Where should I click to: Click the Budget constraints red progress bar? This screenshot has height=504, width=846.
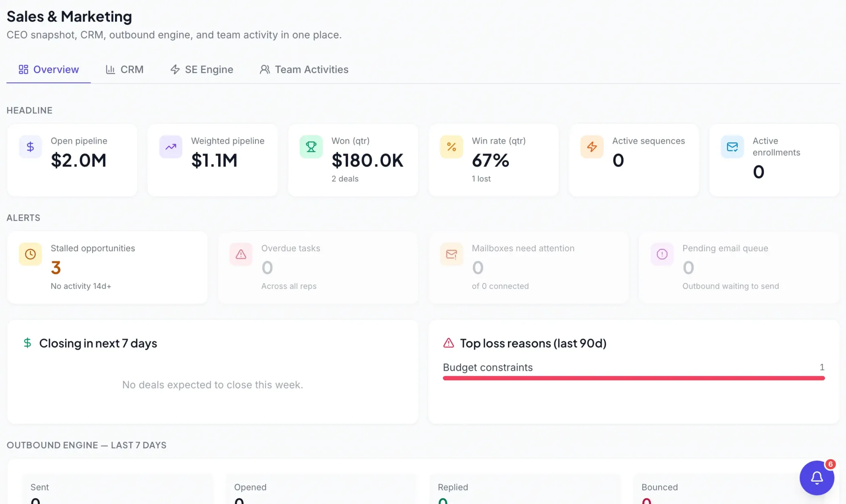point(634,378)
